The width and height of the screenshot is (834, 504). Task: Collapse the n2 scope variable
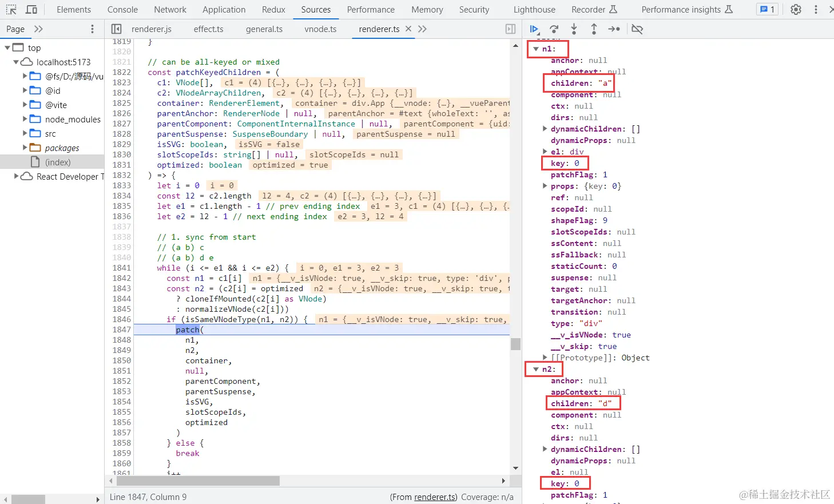point(536,370)
